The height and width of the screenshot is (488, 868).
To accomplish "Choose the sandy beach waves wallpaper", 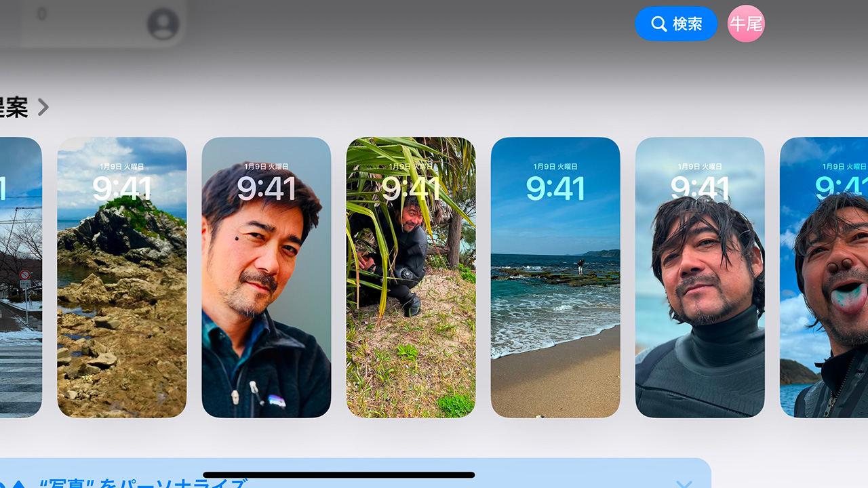I will click(x=555, y=277).
